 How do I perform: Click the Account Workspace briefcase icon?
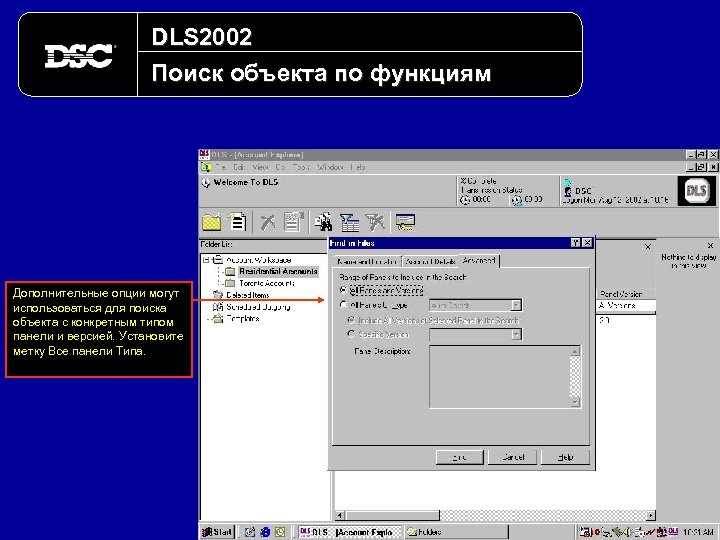point(219,259)
